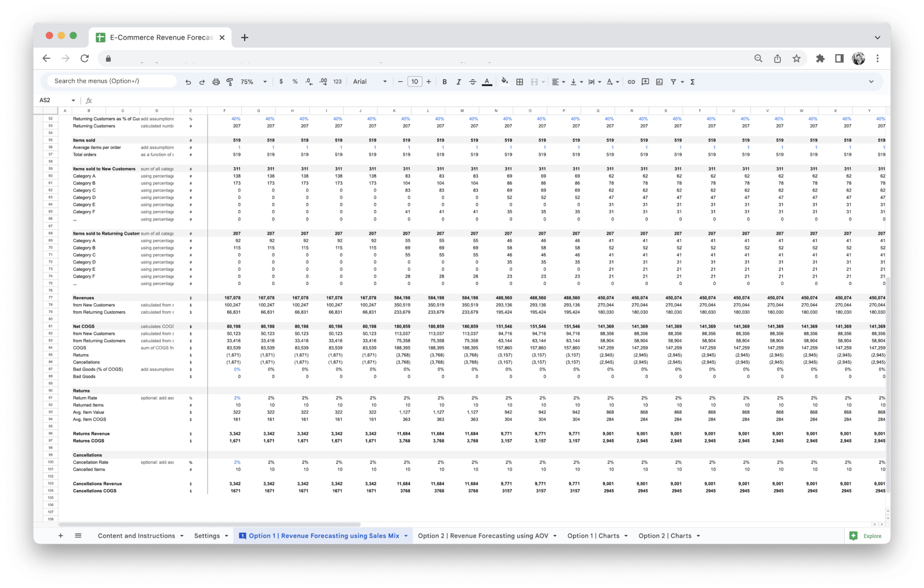Image resolution: width=924 pixels, height=588 pixels.
Task: Select the Paint format tool
Action: 229,82
